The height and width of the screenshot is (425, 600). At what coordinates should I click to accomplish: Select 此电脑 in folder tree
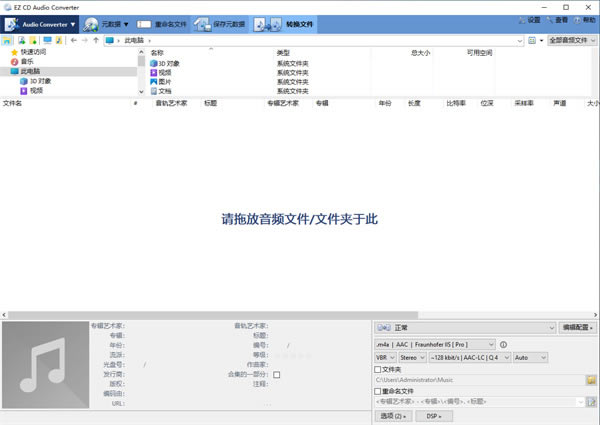pyautogui.click(x=30, y=71)
